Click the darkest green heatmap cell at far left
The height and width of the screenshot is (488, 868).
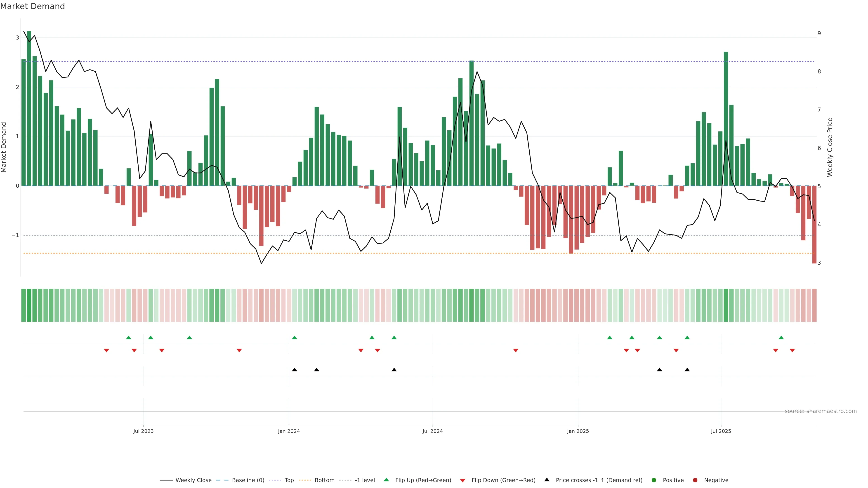[x=29, y=305]
